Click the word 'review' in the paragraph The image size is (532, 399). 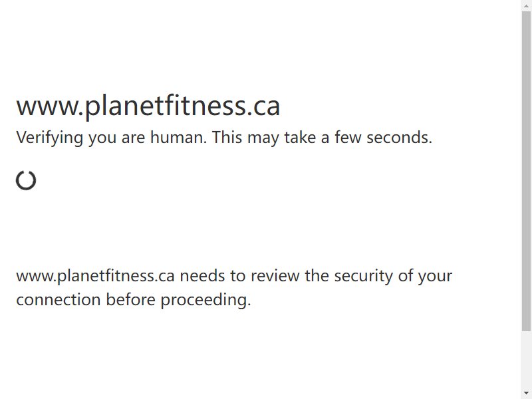pos(275,276)
